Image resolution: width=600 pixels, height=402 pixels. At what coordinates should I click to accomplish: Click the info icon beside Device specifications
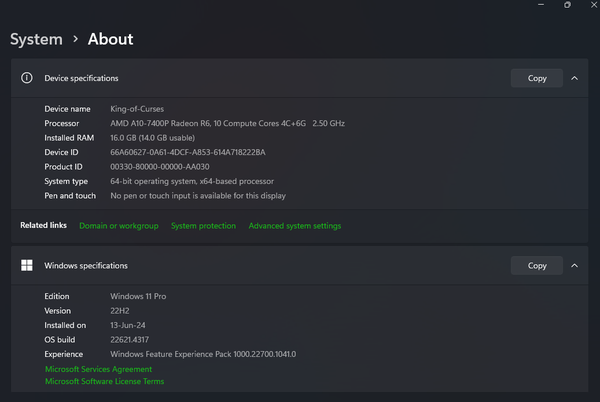tap(26, 78)
